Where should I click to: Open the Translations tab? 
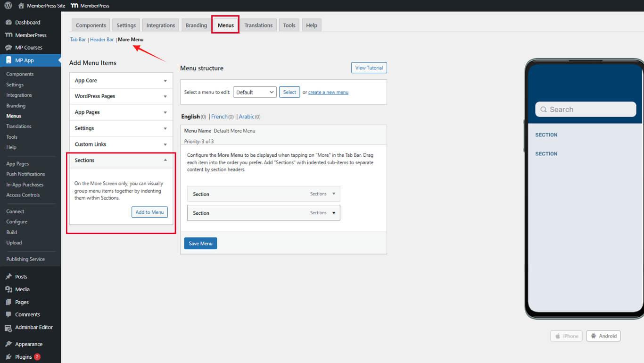tap(258, 25)
